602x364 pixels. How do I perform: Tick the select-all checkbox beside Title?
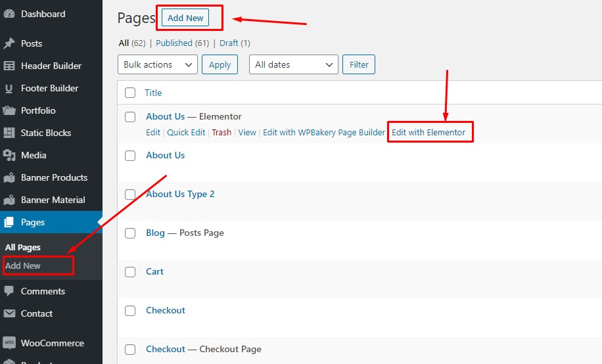[x=130, y=93]
